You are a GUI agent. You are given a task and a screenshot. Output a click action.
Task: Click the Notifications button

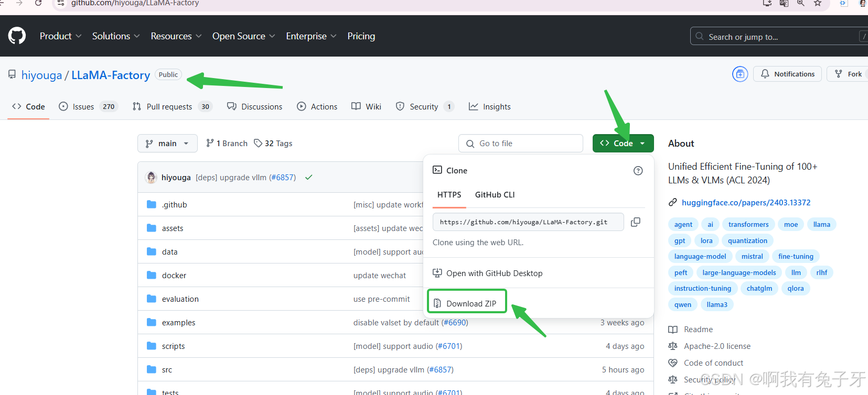point(788,74)
